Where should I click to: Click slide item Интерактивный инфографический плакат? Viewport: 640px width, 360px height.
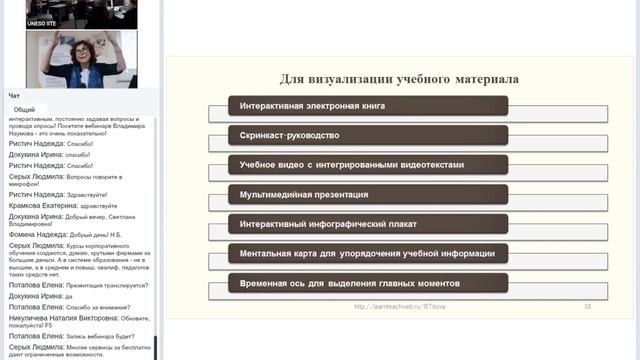point(368,224)
